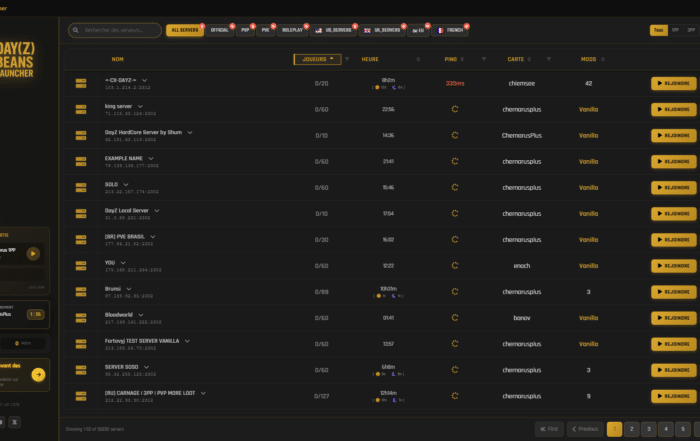
Task: Select the ALL SERVERS filter tab
Action: pos(185,30)
